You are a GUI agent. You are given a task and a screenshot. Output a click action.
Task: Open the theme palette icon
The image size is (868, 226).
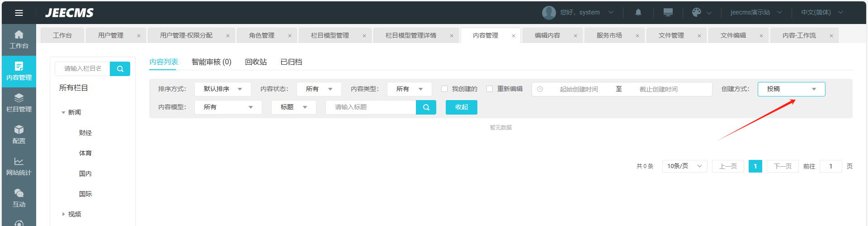[x=697, y=12]
